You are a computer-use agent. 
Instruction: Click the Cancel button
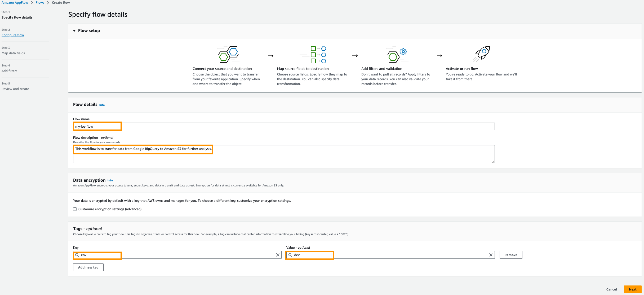click(612, 289)
